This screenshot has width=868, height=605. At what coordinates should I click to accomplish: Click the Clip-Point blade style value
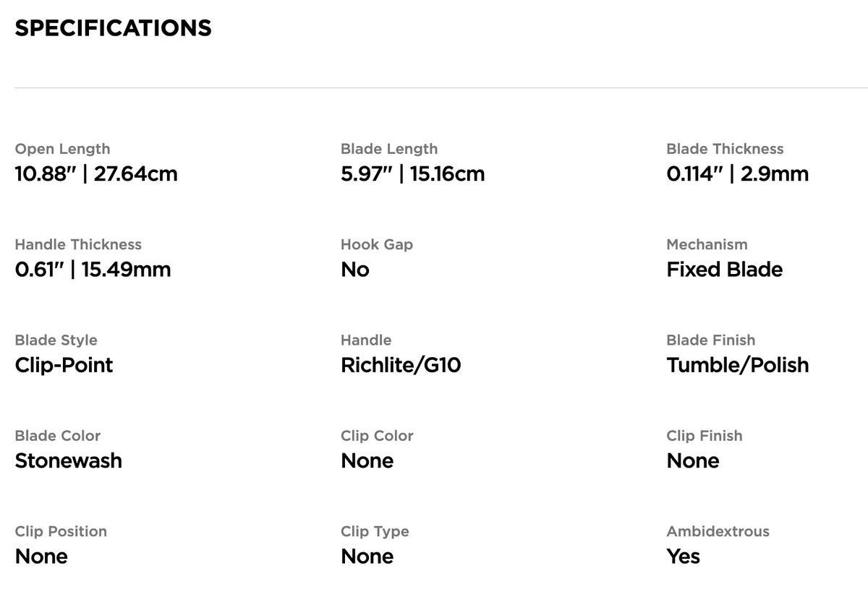tap(64, 365)
